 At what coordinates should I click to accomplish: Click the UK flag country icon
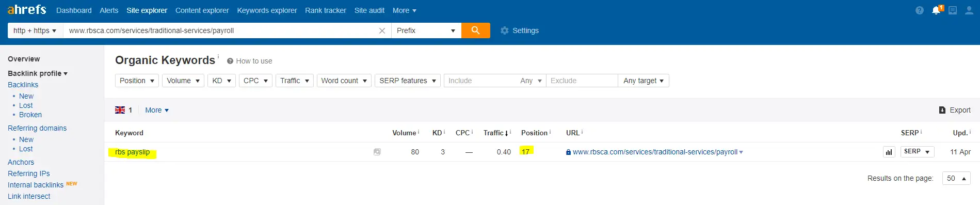pyautogui.click(x=120, y=110)
